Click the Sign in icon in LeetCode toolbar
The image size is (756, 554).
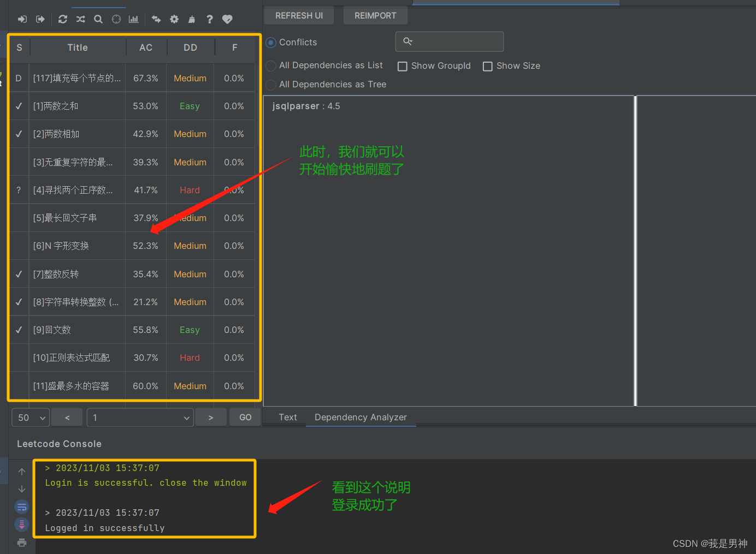pyautogui.click(x=22, y=19)
